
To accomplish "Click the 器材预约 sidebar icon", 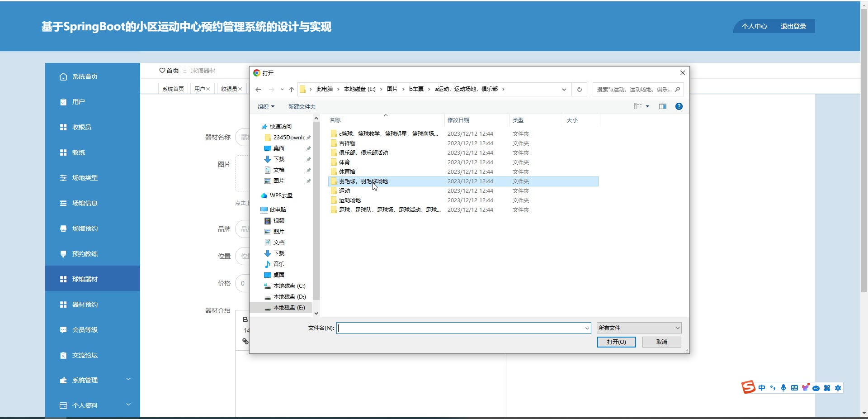I will [x=63, y=305].
